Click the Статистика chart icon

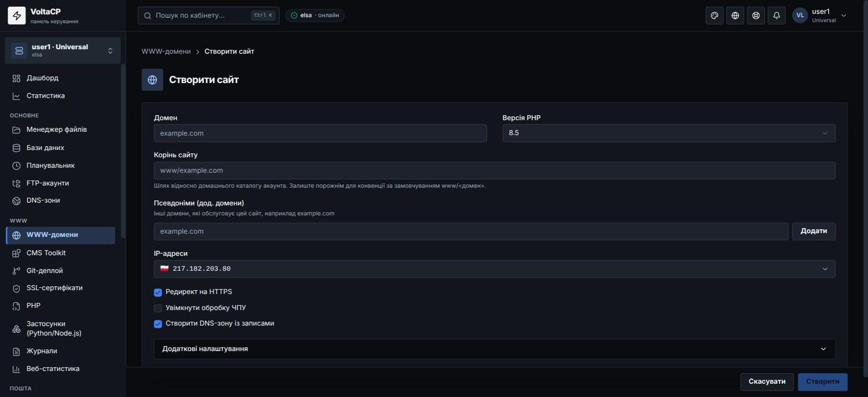pyautogui.click(x=17, y=96)
